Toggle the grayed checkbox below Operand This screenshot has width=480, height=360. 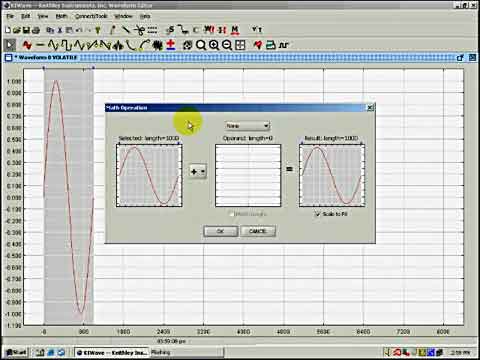[x=232, y=214]
